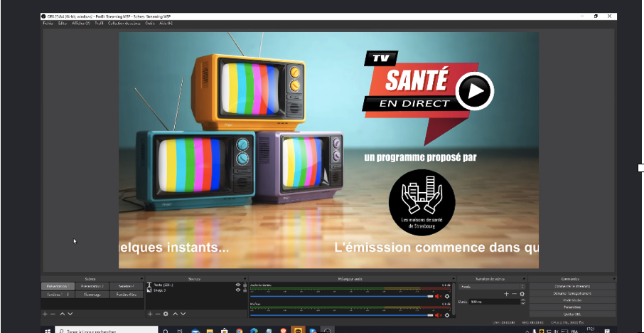Select the Présentation 2 scene
Image resolution: width=644 pixels, height=333 pixels.
click(x=92, y=286)
